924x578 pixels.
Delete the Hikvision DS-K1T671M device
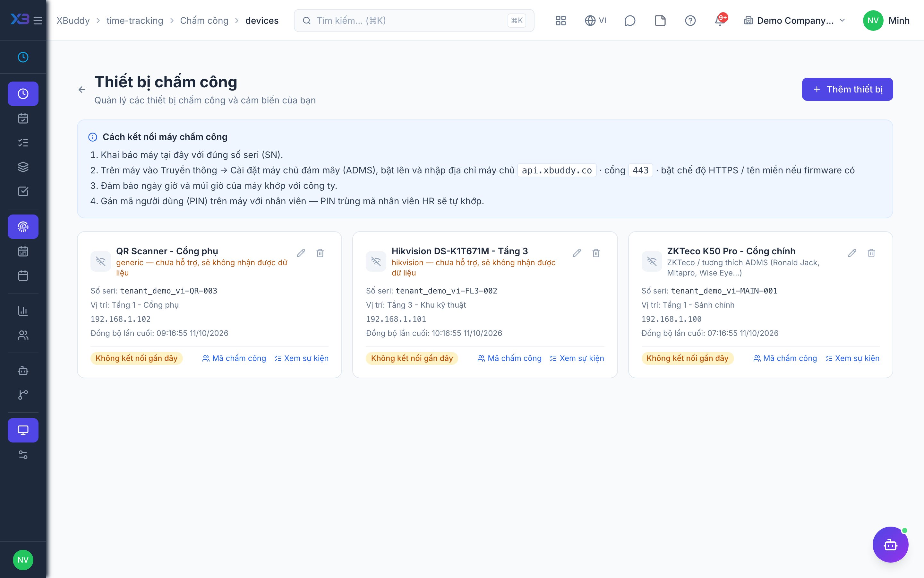(x=596, y=253)
